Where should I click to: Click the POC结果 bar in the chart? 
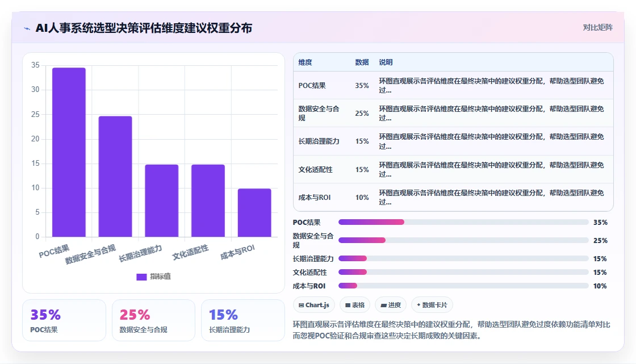tap(69, 152)
